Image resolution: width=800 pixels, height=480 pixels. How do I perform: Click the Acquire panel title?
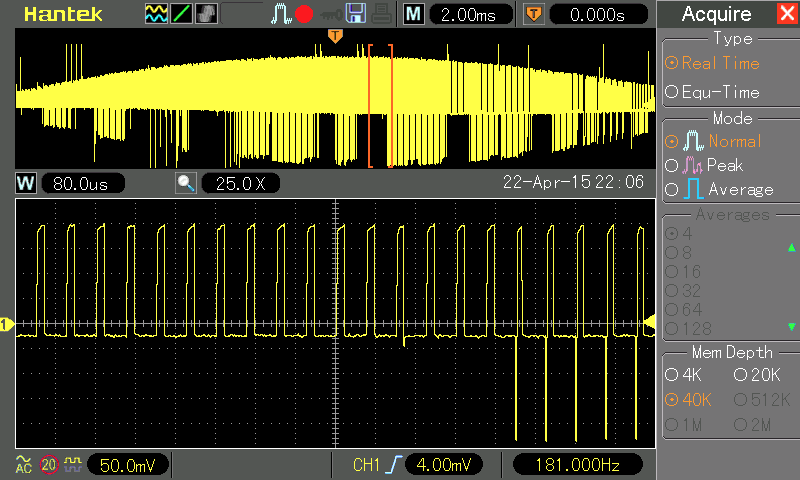pyautogui.click(x=716, y=14)
